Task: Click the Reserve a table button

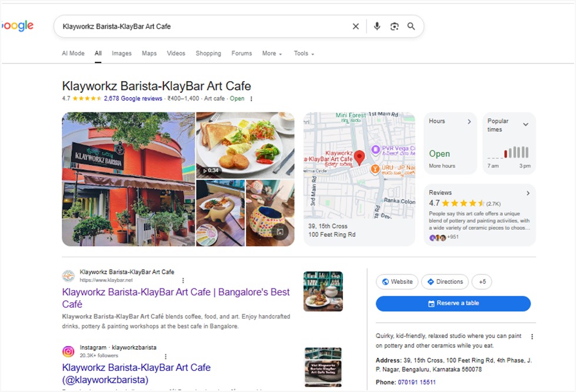Action: 453,303
